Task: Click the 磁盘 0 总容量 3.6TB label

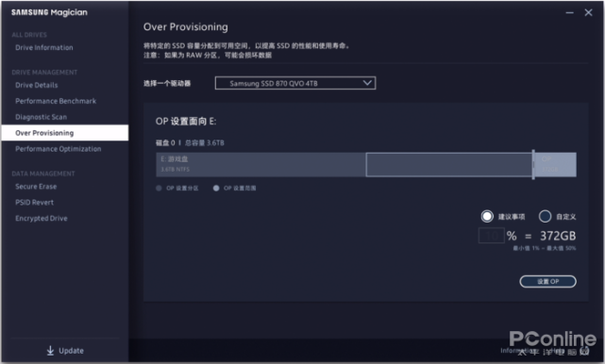Action: 190,142
